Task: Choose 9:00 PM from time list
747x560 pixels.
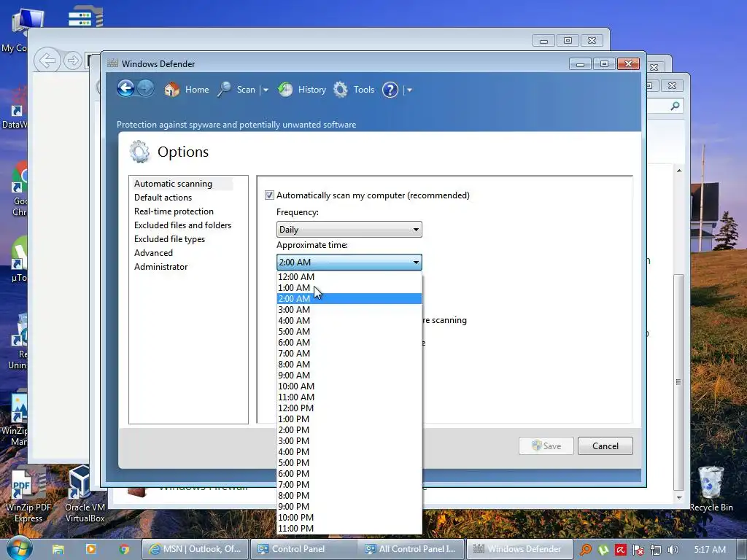Action: [349, 507]
